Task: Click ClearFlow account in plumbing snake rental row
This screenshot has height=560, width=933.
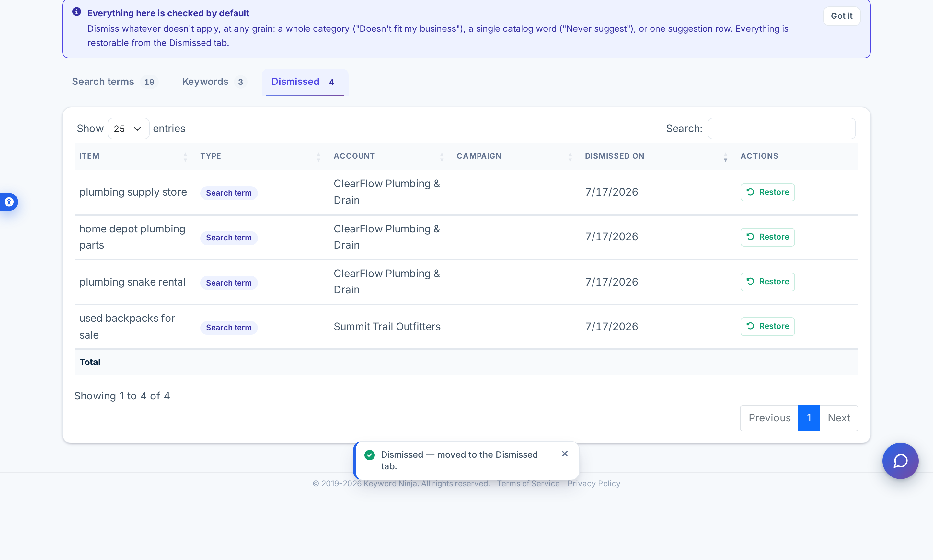Action: (386, 282)
